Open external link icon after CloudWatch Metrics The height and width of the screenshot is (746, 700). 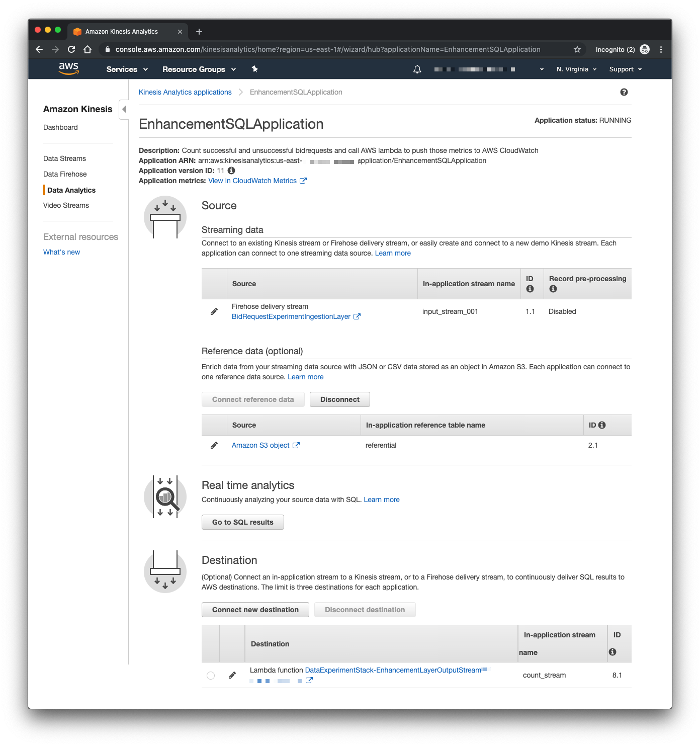[x=303, y=181]
